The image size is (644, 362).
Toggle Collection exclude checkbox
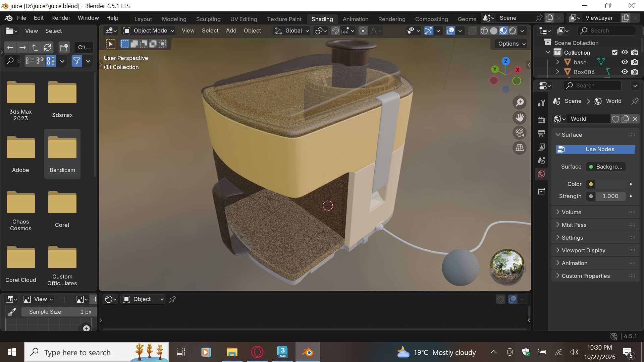point(615,53)
